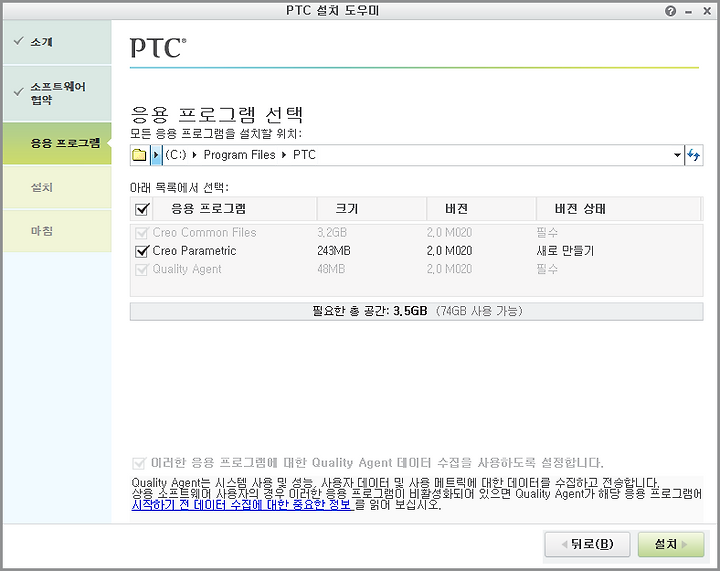Expand the arrow after (C:)

[x=195, y=155]
